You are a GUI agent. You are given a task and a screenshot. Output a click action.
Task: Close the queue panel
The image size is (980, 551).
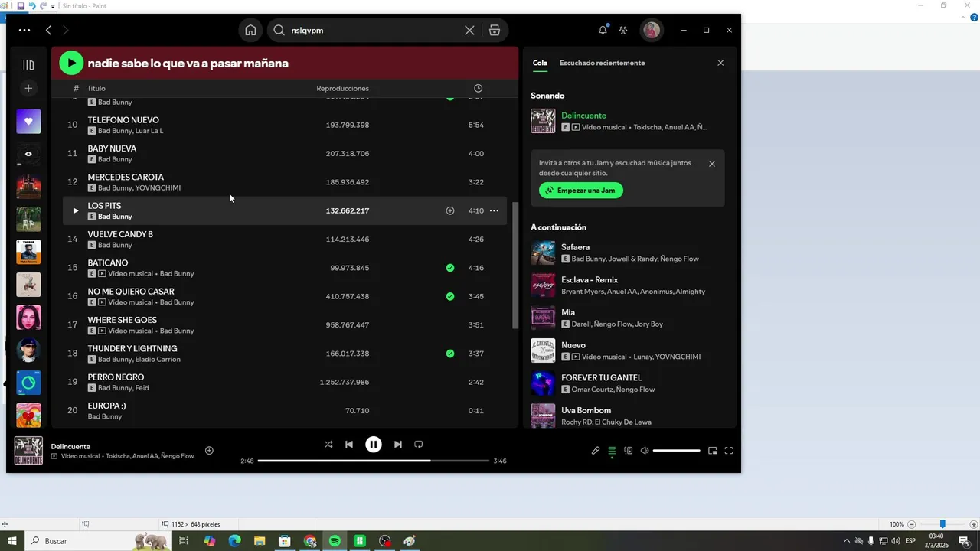pos(720,63)
